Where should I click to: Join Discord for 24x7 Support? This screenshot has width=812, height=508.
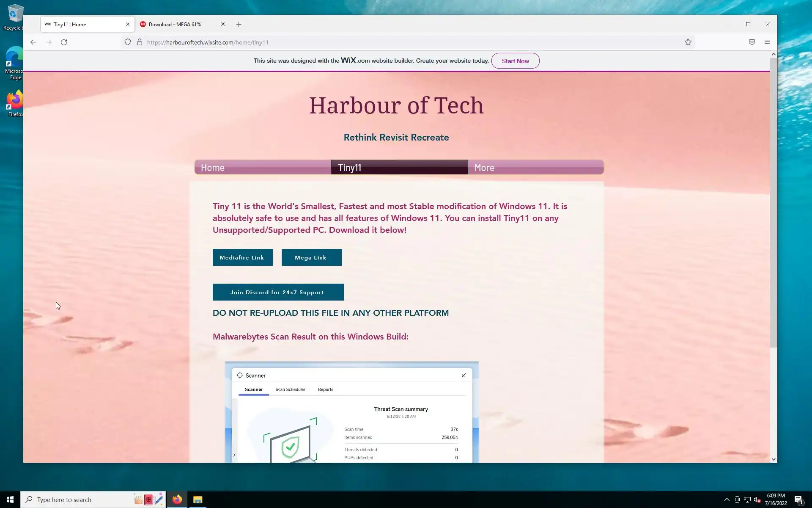click(278, 292)
